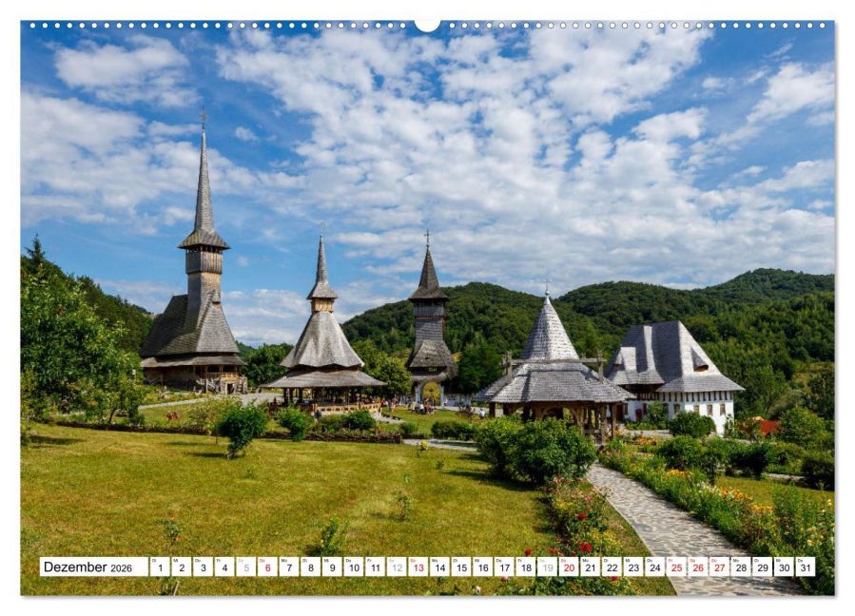Select day 11 in the calendar strip
855x616 pixels.
tap(375, 567)
